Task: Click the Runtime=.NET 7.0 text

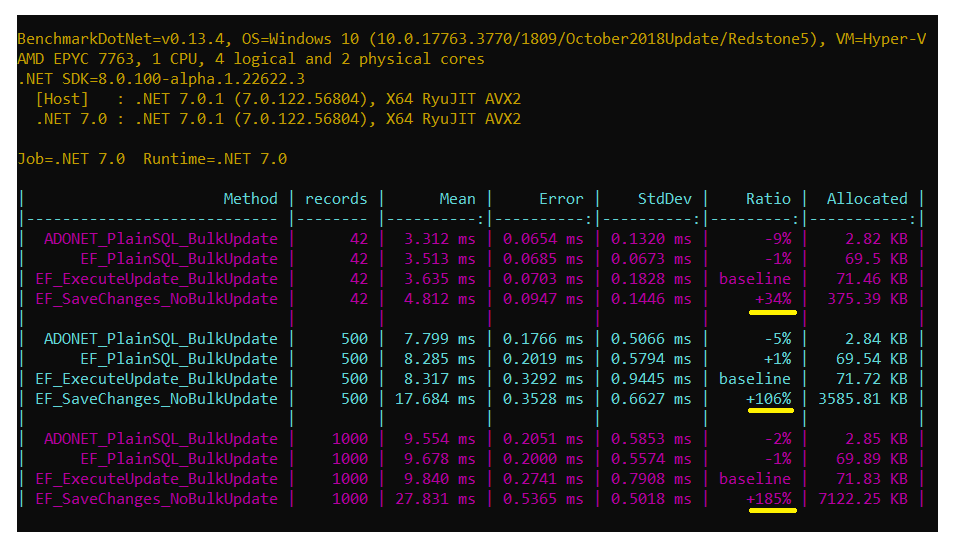Action: [215, 159]
